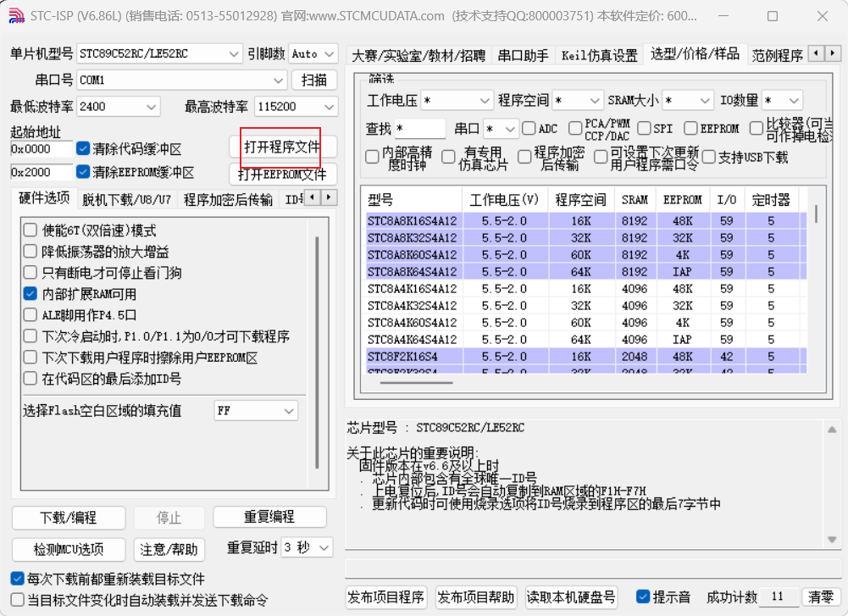Click the 下载/编程 button
This screenshot has height=616, width=848.
pos(68,518)
